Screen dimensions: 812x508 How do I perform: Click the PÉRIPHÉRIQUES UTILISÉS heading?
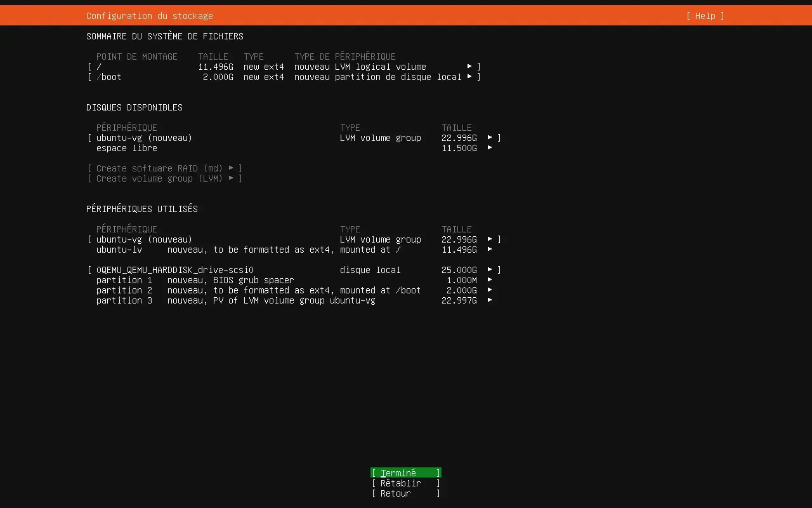pyautogui.click(x=142, y=209)
